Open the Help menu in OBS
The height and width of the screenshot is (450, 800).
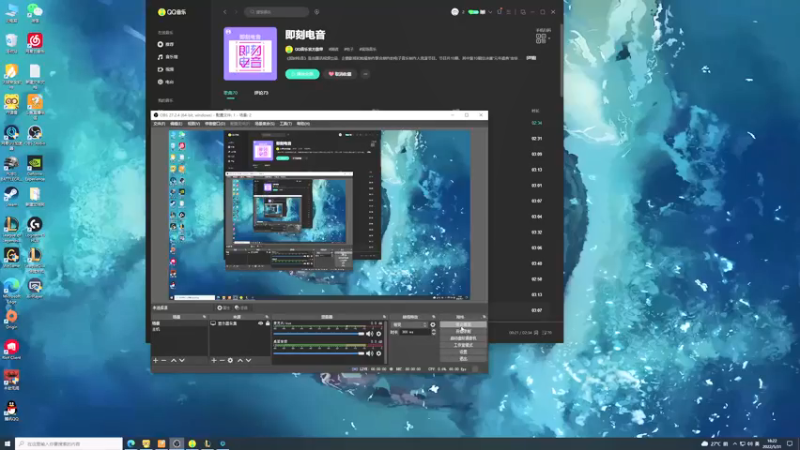click(303, 123)
